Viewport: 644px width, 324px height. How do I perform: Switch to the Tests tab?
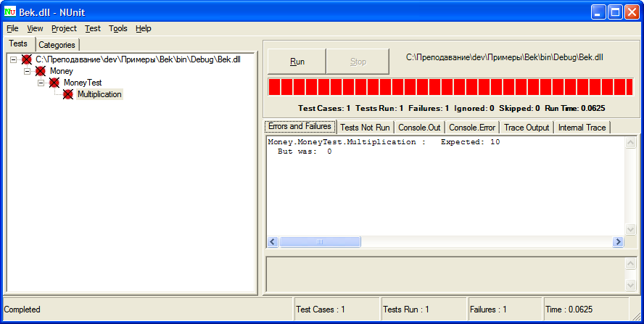click(x=18, y=43)
